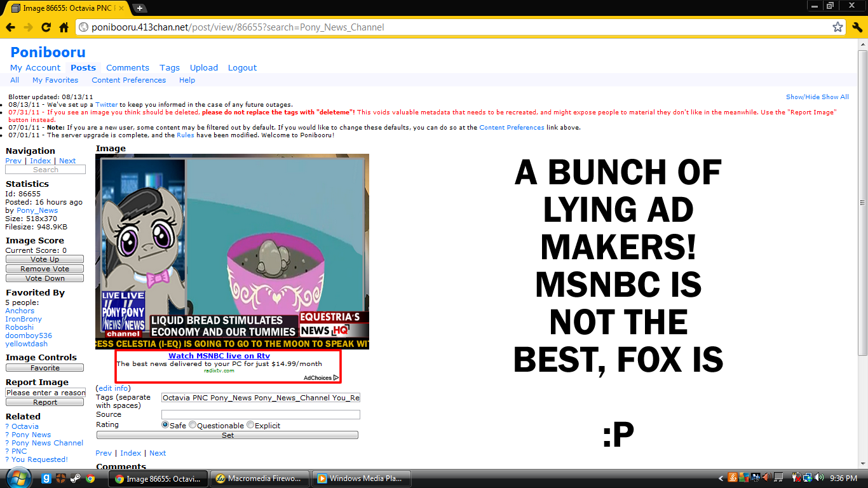Viewport: 868px width, 488px height.
Task: Click the report reason input field
Action: point(45,393)
